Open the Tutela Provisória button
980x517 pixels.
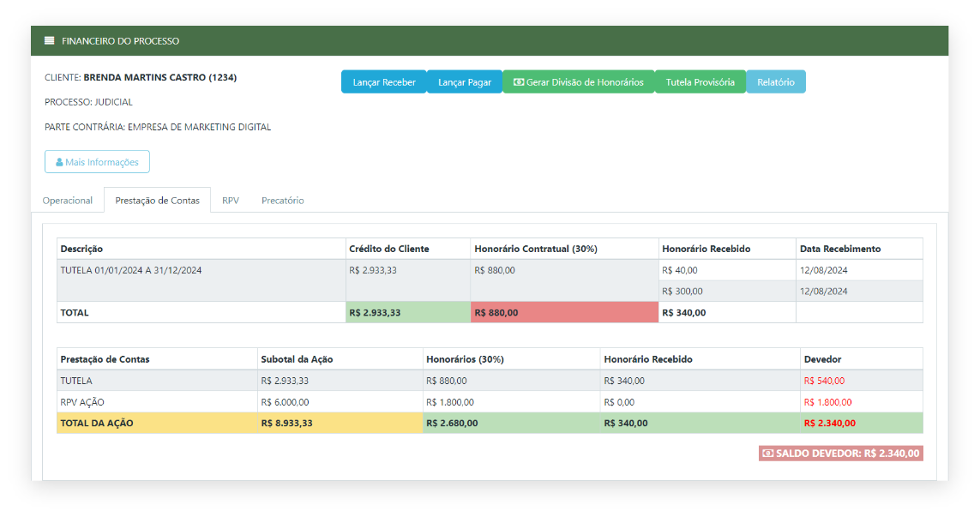tap(700, 82)
